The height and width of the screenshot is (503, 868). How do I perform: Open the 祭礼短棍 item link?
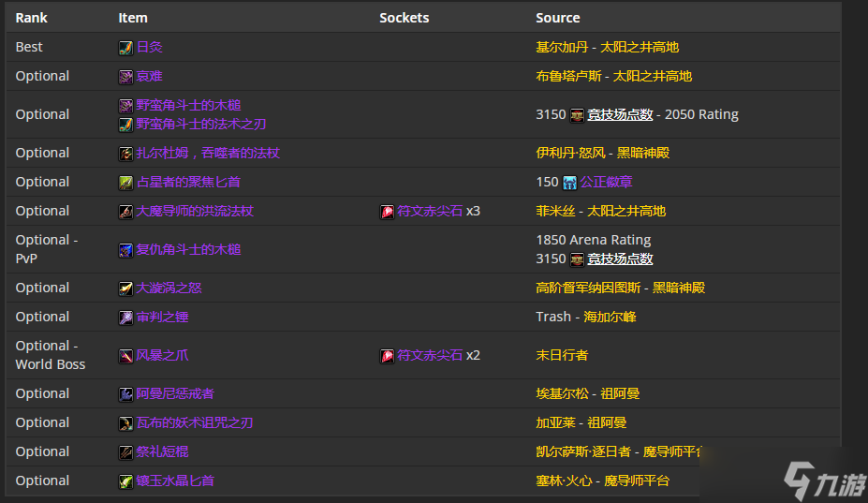162,451
